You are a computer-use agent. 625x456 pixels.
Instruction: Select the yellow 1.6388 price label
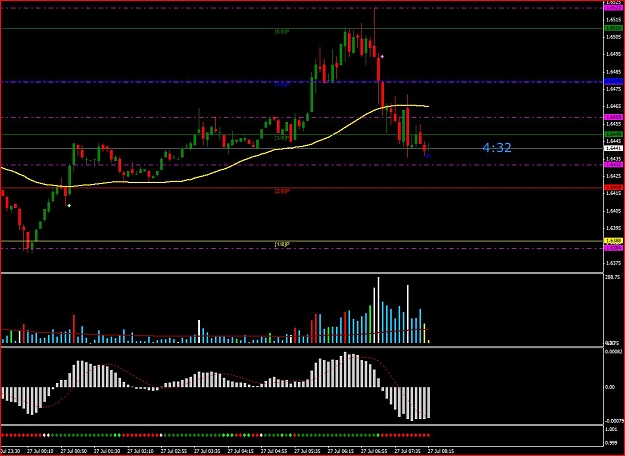click(613, 241)
